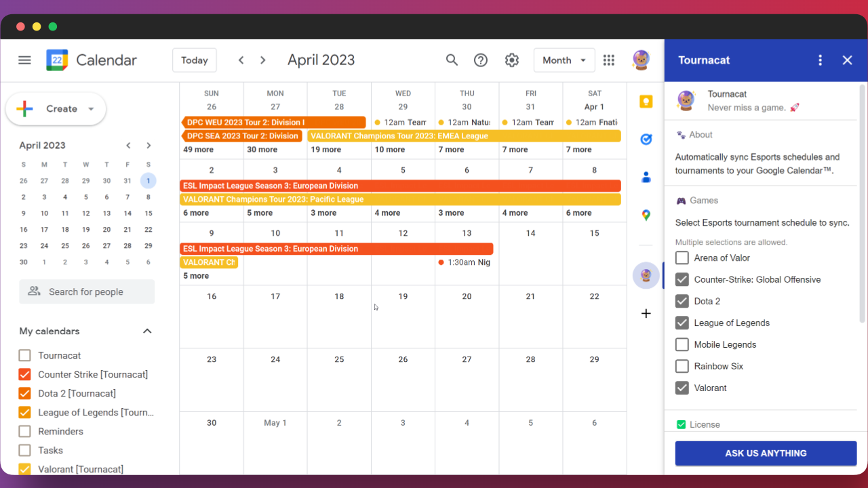
Task: Expand 6 more events on April 2
Action: coord(196,213)
